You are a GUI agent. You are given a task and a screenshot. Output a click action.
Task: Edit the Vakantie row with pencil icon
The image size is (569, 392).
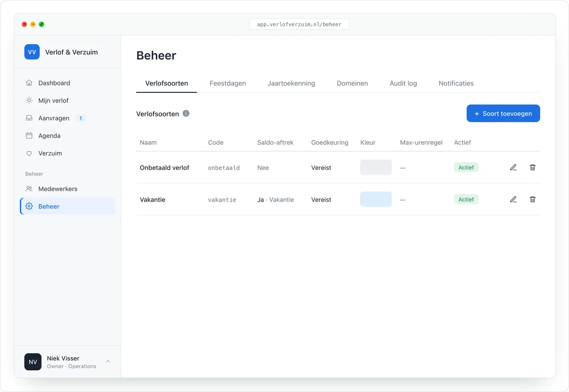(x=513, y=199)
